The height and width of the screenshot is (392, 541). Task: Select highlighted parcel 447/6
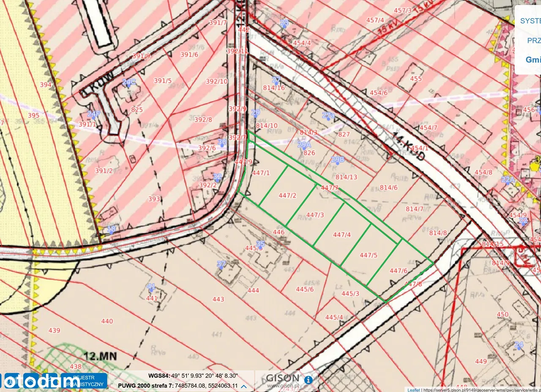coord(398,271)
